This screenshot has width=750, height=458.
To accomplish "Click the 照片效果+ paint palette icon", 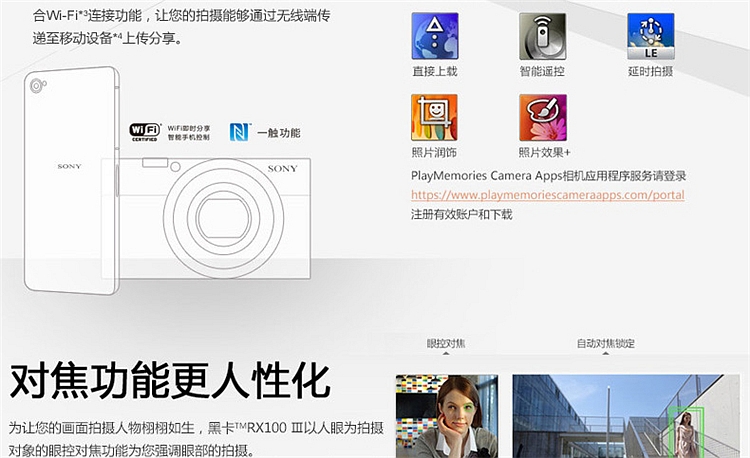I will click(x=543, y=118).
